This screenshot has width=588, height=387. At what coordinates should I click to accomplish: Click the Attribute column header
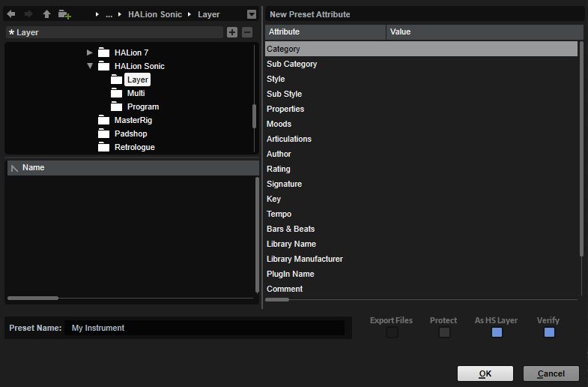click(x=326, y=32)
